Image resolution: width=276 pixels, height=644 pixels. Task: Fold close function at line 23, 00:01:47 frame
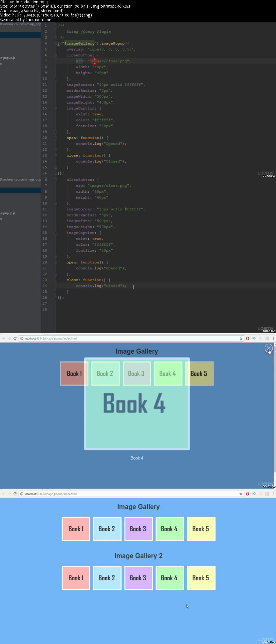(56, 280)
